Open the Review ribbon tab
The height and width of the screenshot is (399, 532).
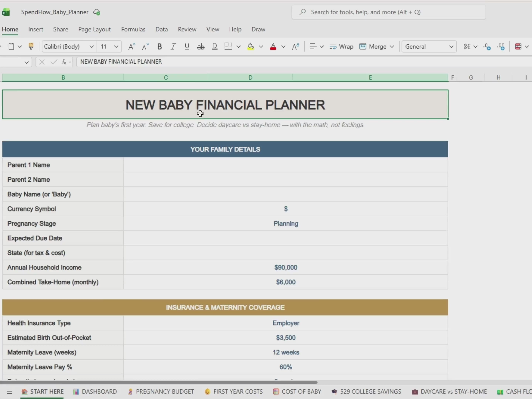[187, 29]
